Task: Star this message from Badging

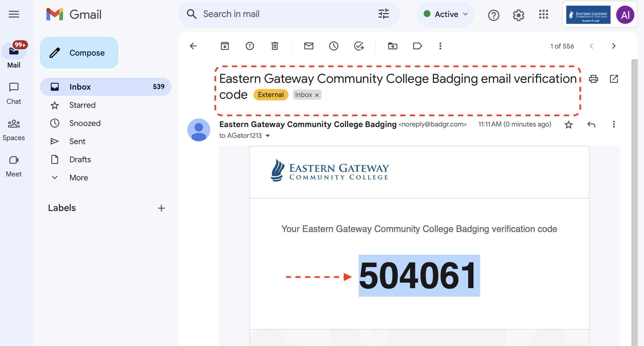Action: pos(568,125)
